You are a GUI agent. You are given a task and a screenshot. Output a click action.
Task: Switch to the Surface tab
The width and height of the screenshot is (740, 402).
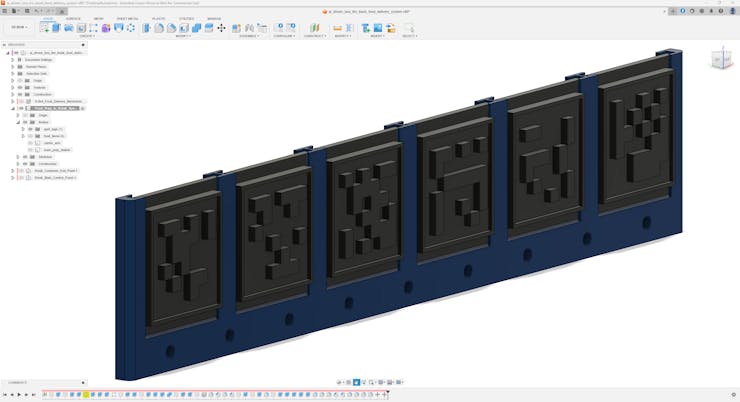73,18
